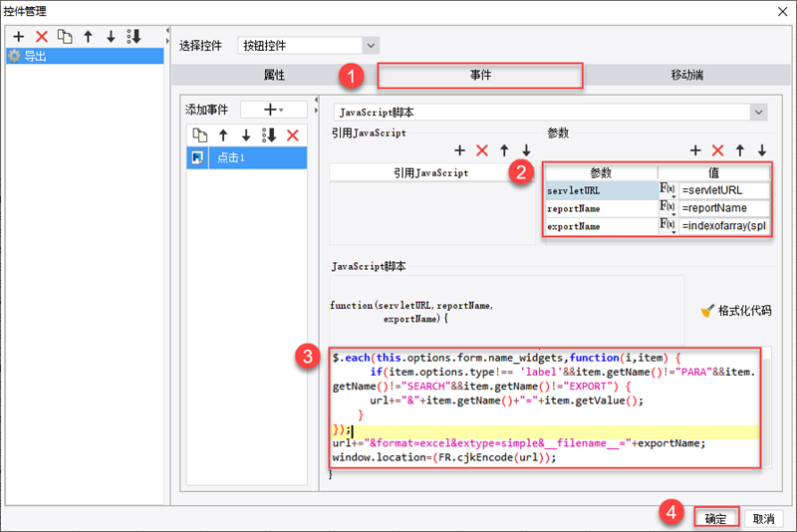
Task: Switch to the 移动端 tab
Action: tap(686, 75)
